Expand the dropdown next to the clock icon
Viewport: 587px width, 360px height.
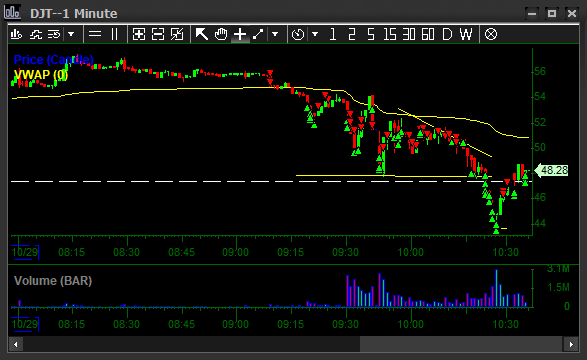click(x=315, y=34)
